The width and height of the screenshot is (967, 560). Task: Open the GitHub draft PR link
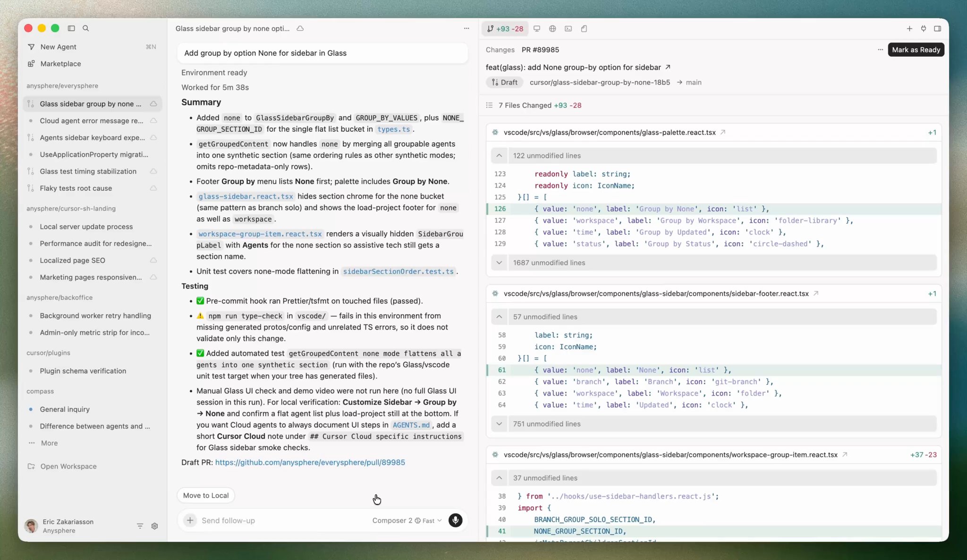pos(310,462)
